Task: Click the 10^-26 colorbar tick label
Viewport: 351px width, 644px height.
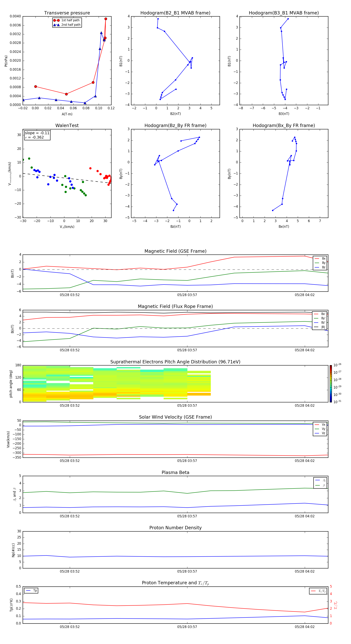Action: pos(337,365)
